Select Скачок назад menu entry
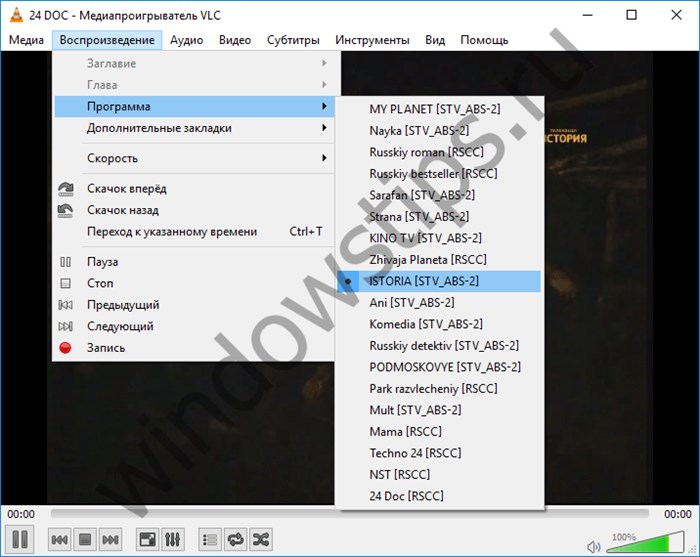700x557 pixels. tap(194, 210)
